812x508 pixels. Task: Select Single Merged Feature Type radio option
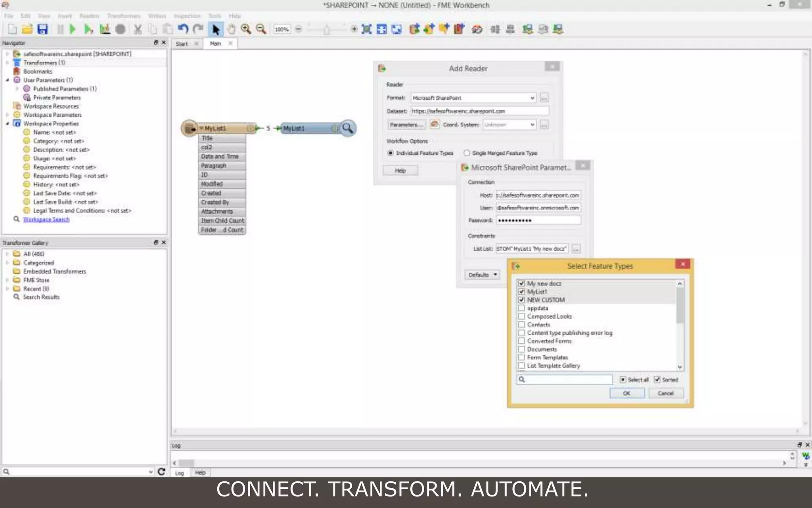(x=467, y=153)
